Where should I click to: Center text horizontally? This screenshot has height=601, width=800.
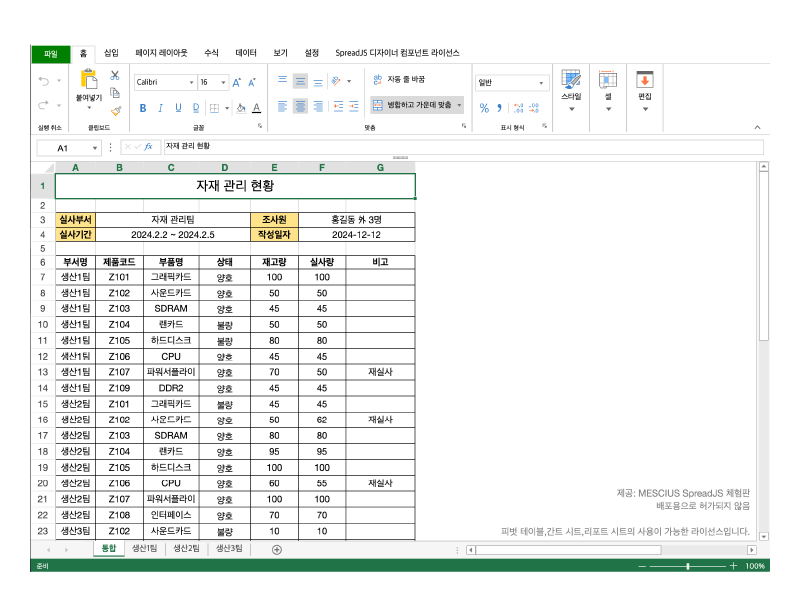point(300,106)
